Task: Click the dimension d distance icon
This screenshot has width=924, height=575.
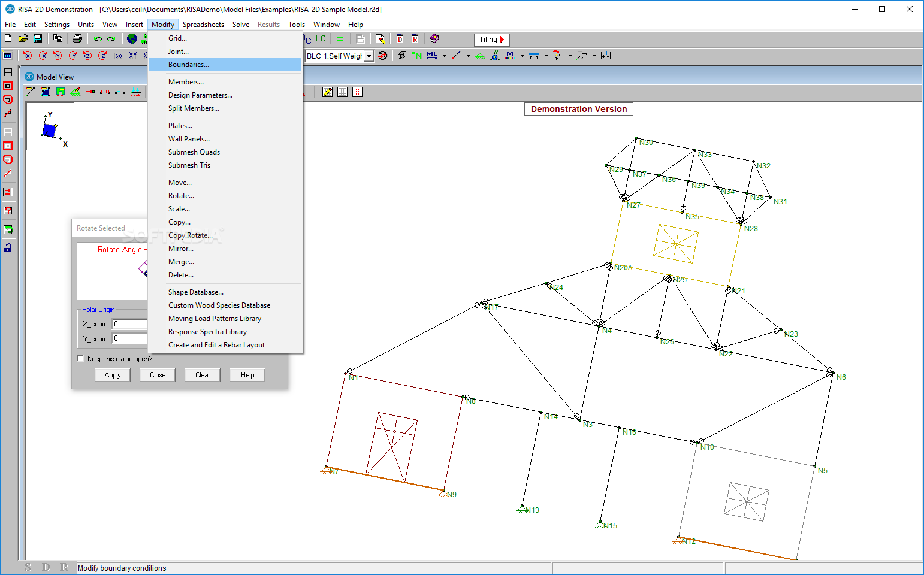Action: click(606, 55)
